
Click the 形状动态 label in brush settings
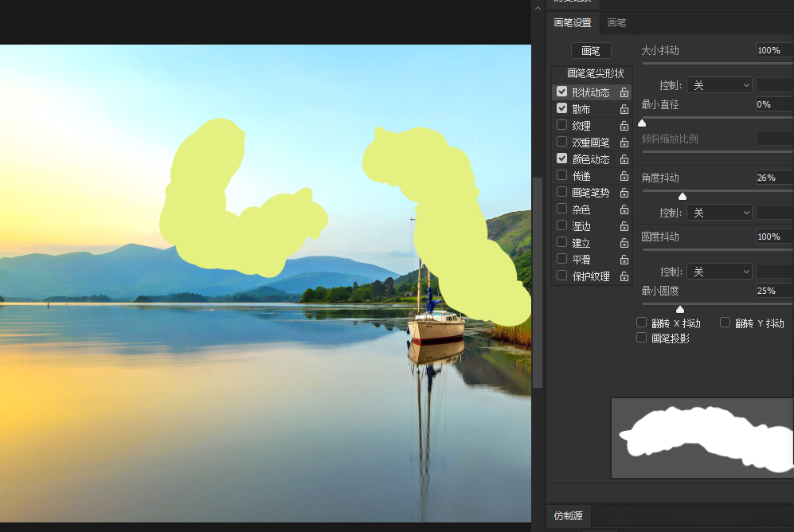(x=591, y=92)
